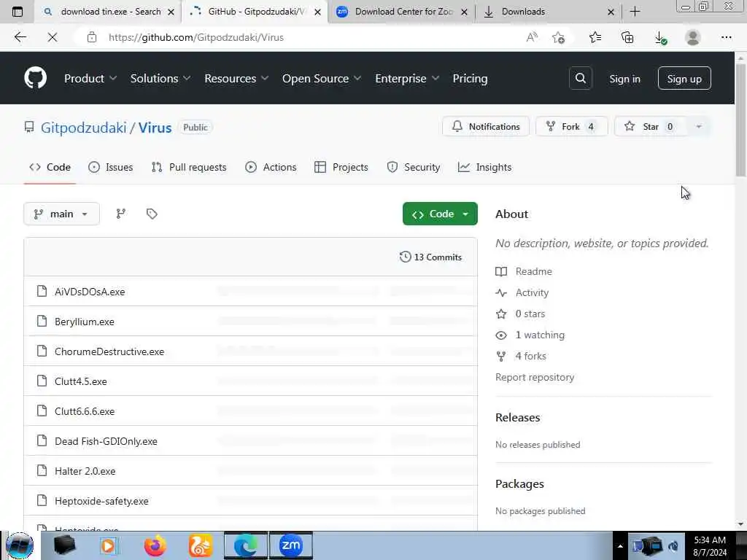
Task: Click the Windows Start orb
Action: [20, 545]
